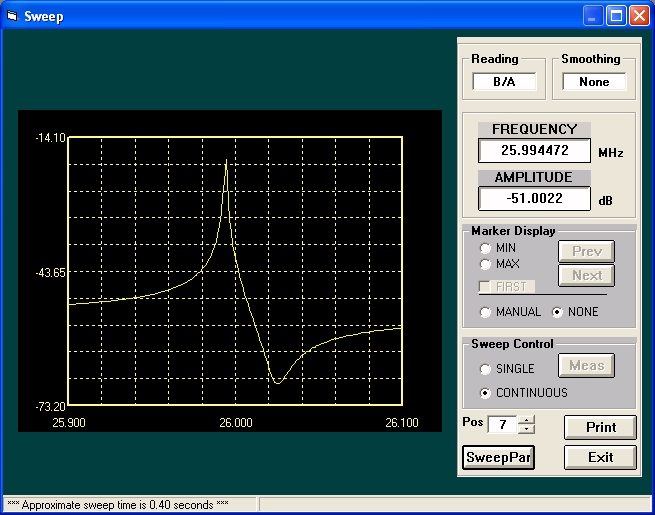
Task: Decrease Pos value with down arrow
Action: (x=527, y=429)
